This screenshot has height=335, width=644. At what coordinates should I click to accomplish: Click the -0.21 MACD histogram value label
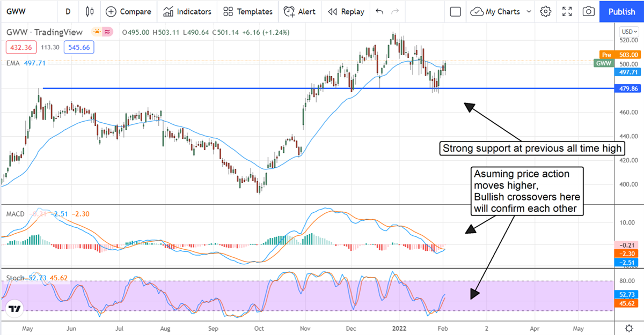click(x=627, y=244)
